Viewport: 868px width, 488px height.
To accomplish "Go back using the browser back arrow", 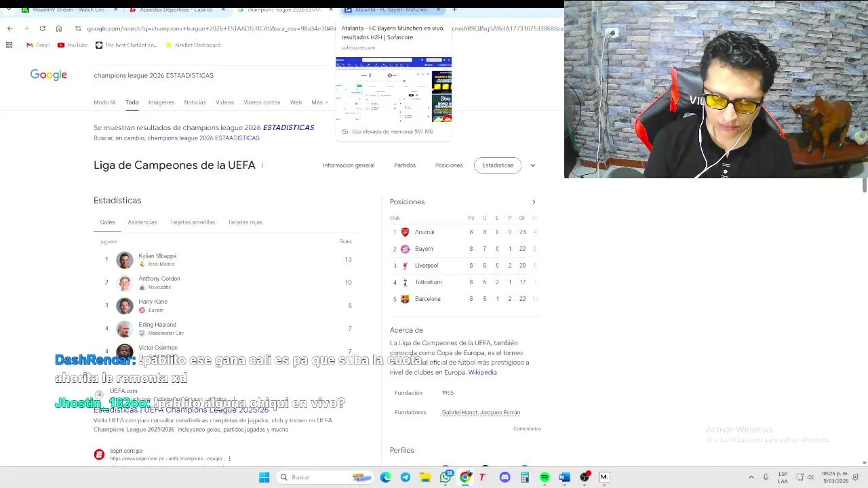I will [x=9, y=28].
